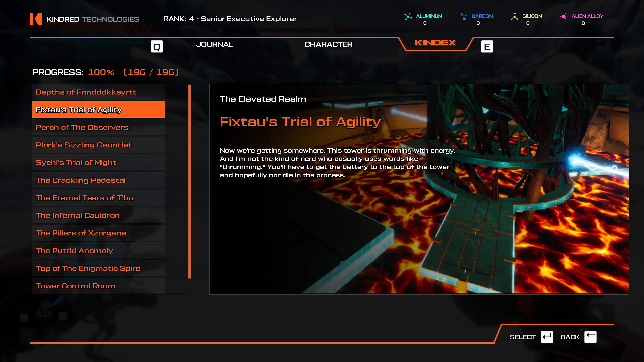Click the Select button label
644x362 pixels.
tap(523, 337)
